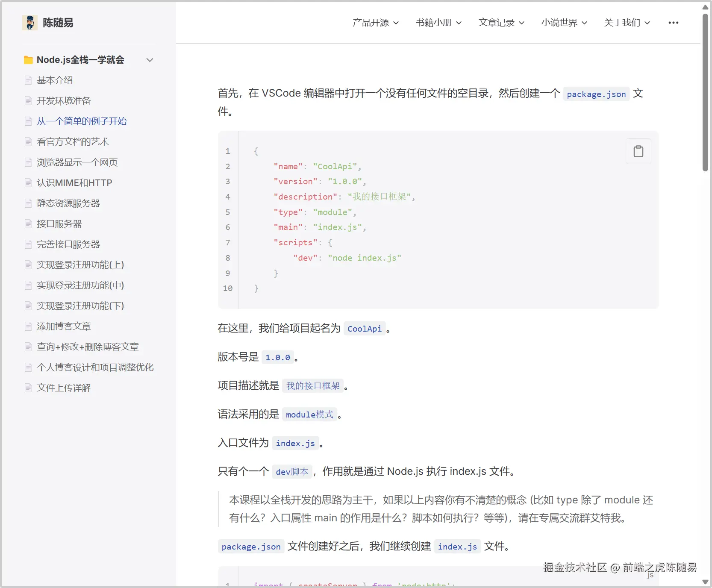Open the 看官方文档的艺术 chapter
712x588 pixels.
pyautogui.click(x=73, y=142)
